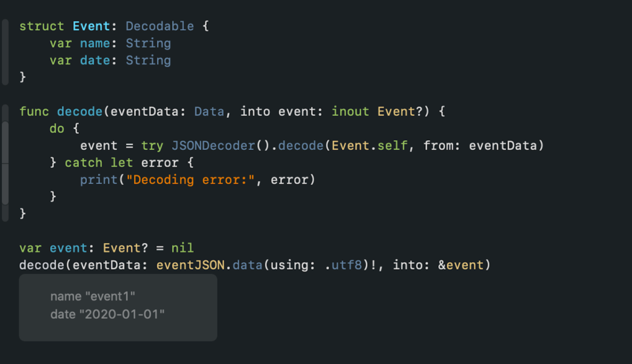Click the .utf8 encoding argument
Screen dimensions: 632x364
(x=343, y=265)
